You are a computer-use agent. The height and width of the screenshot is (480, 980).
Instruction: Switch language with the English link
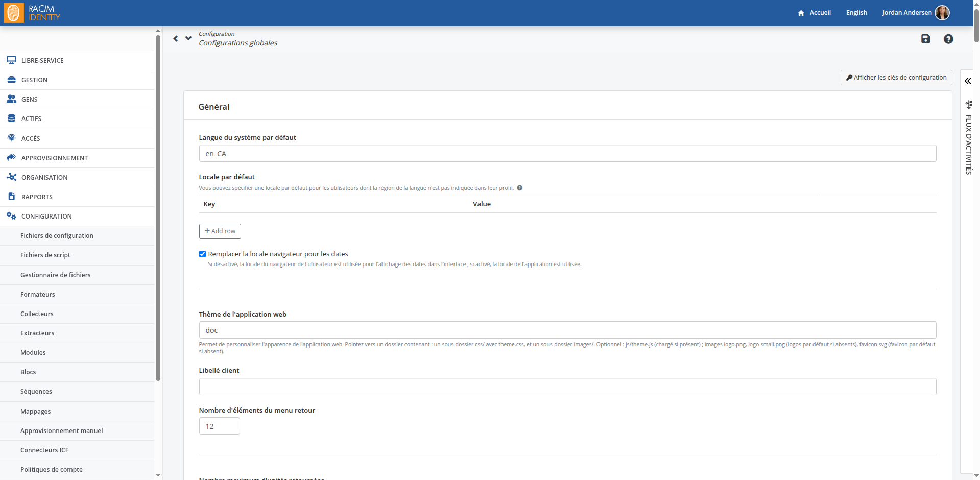pos(856,13)
